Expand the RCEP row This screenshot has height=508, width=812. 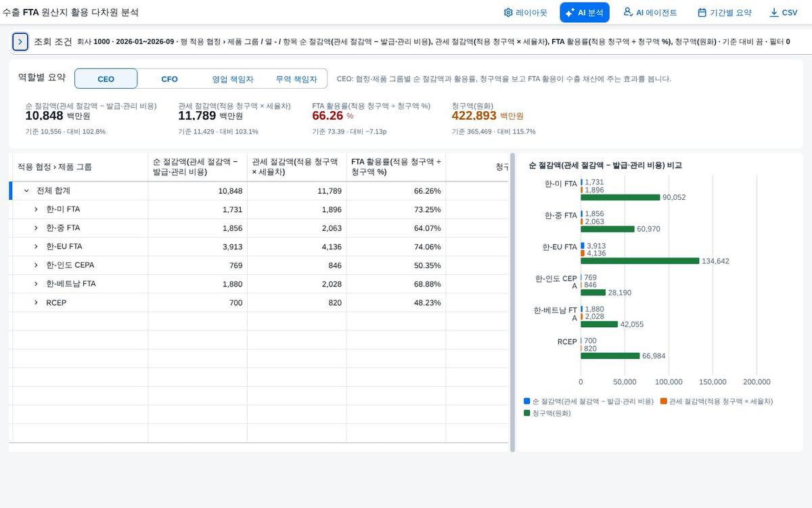[x=36, y=303]
